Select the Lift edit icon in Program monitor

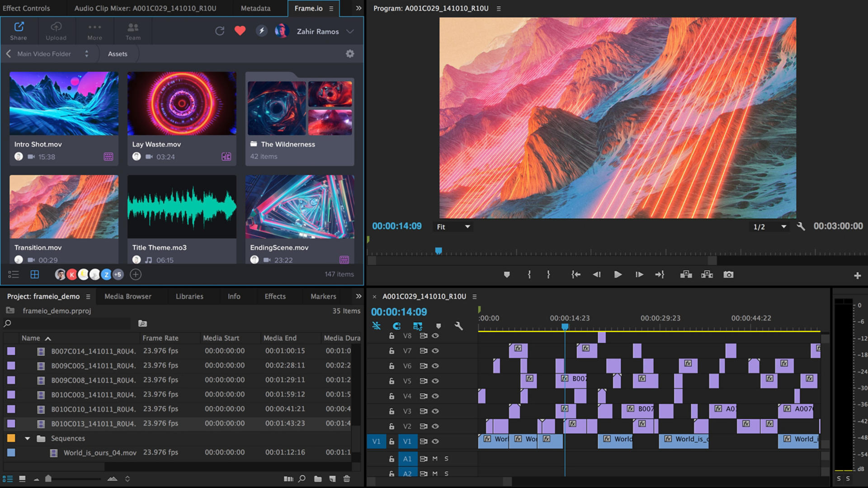click(x=686, y=274)
